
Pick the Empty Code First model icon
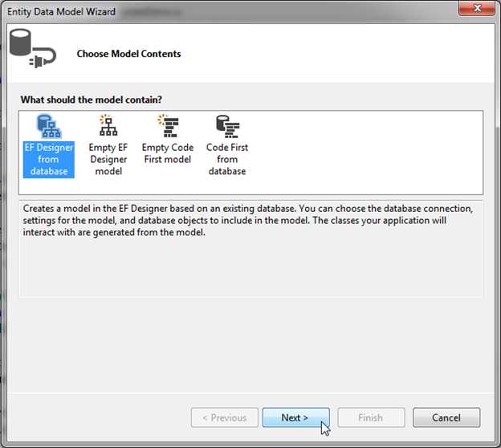[x=168, y=125]
